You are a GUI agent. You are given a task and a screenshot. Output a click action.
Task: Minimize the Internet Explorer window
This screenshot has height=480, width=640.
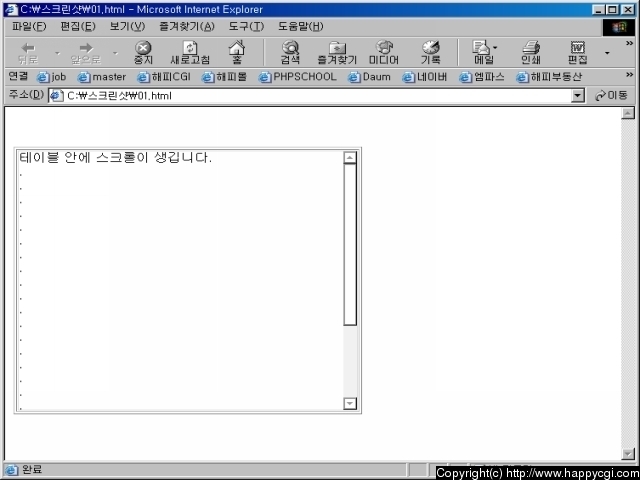599,9
